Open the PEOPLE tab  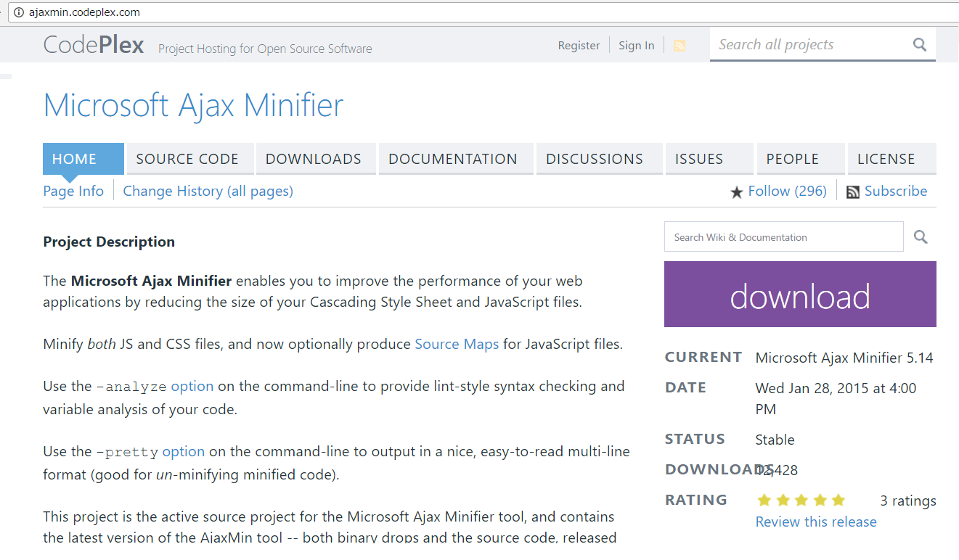pyautogui.click(x=801, y=159)
